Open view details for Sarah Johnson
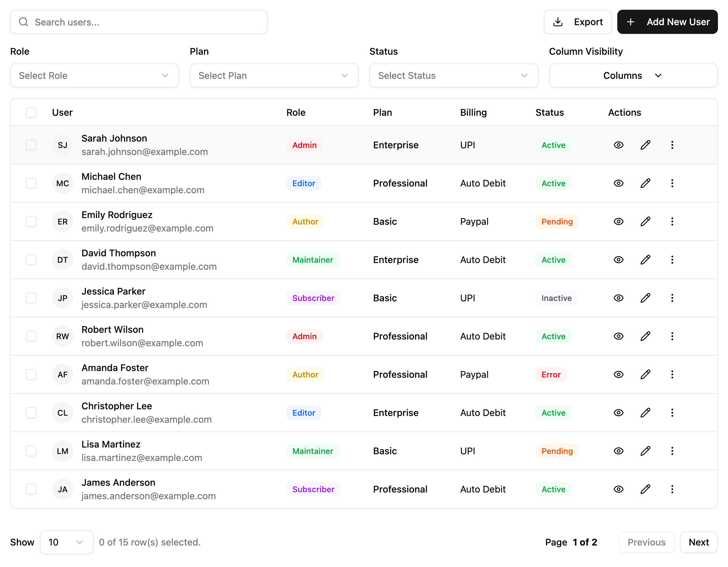 point(618,145)
